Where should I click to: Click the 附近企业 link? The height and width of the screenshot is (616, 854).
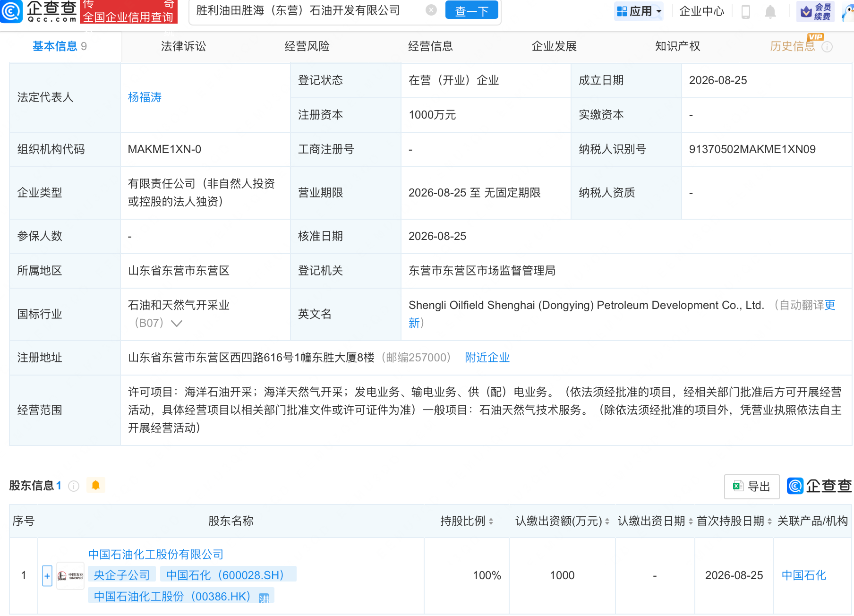point(487,358)
